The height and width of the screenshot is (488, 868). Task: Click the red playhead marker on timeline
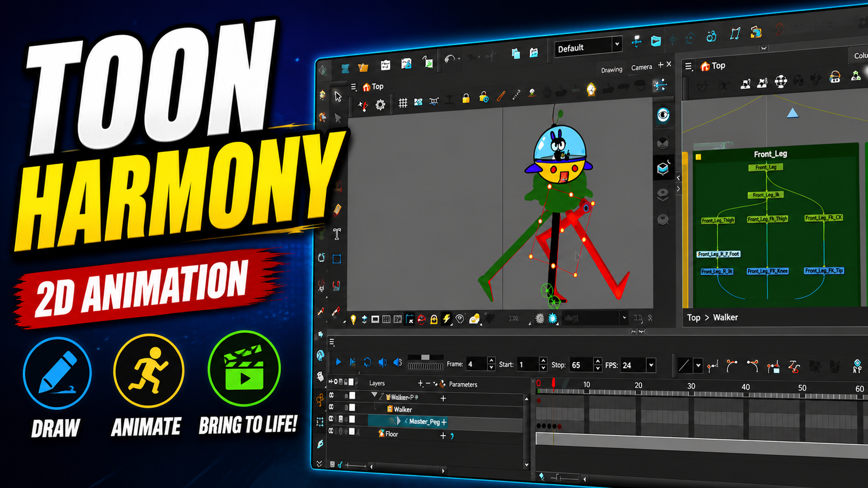[x=553, y=383]
